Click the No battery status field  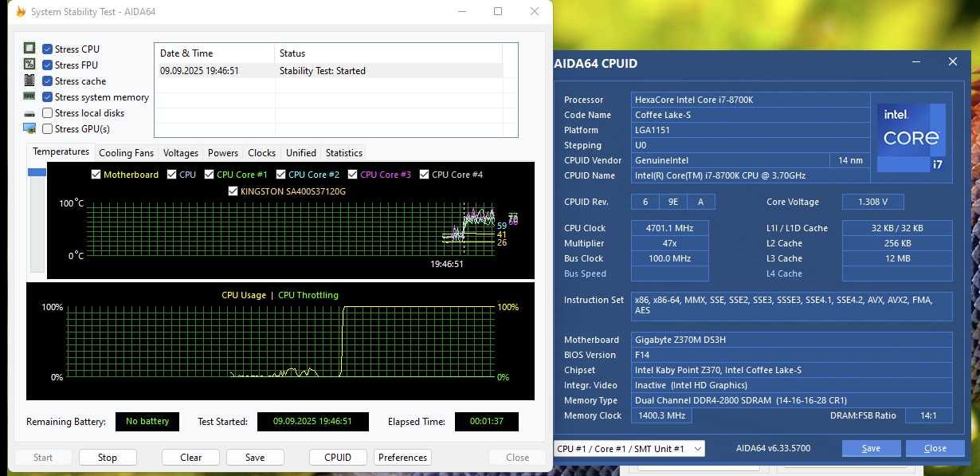(147, 421)
